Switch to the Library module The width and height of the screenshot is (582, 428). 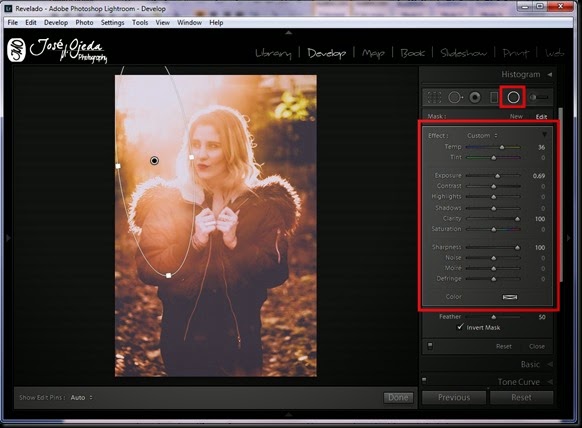[273, 53]
